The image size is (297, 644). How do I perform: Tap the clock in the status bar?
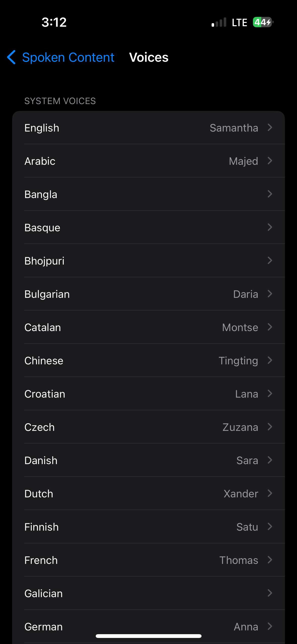point(54,22)
